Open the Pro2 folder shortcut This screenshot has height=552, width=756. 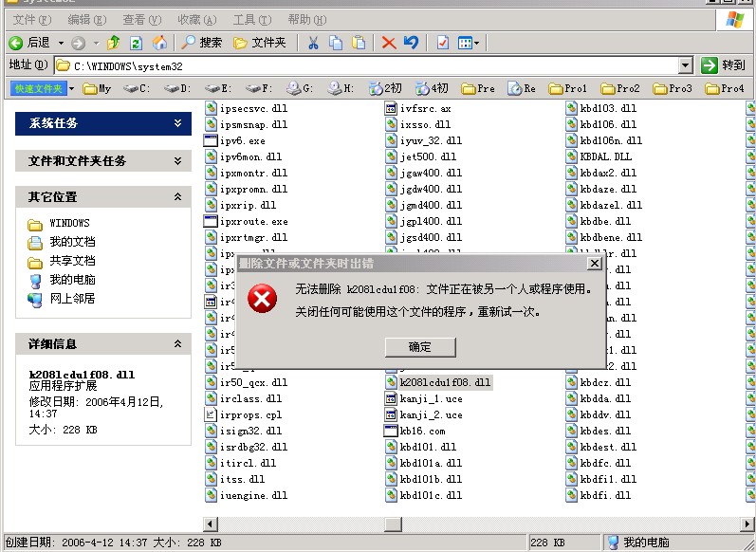pyautogui.click(x=620, y=89)
